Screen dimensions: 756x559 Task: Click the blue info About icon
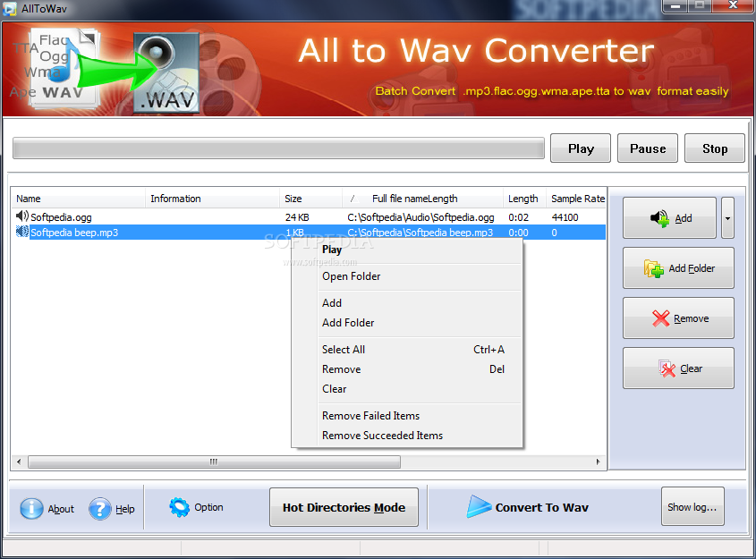coord(31,508)
